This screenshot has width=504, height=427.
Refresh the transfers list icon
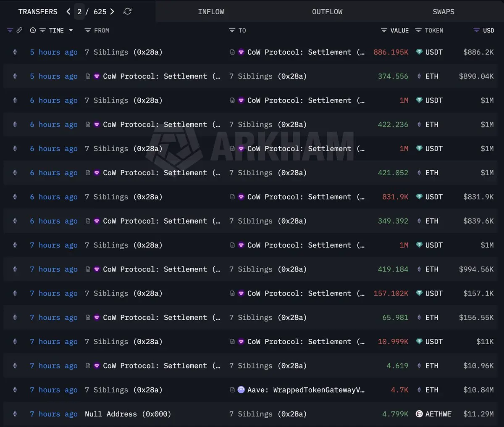[127, 11]
